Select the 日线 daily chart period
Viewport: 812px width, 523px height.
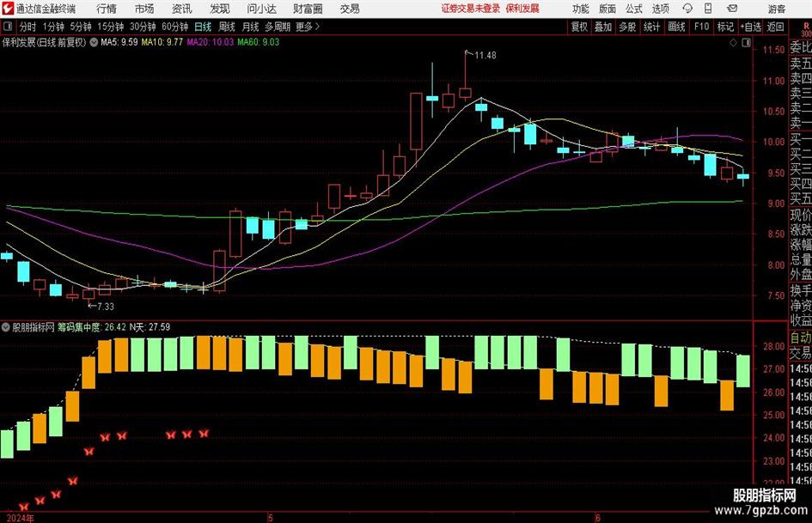(x=203, y=27)
